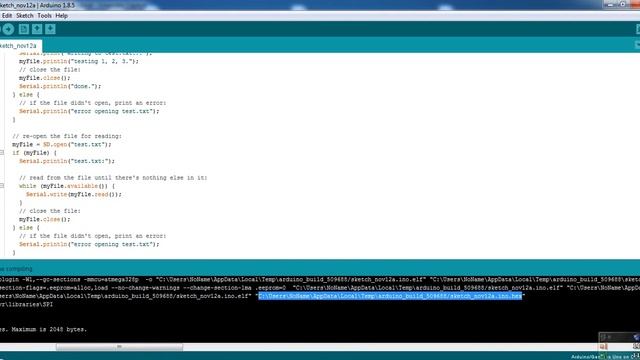The width and height of the screenshot is (640, 360).
Task: Click the Arduino/Genuino Uno board status text
Action: click(604, 357)
